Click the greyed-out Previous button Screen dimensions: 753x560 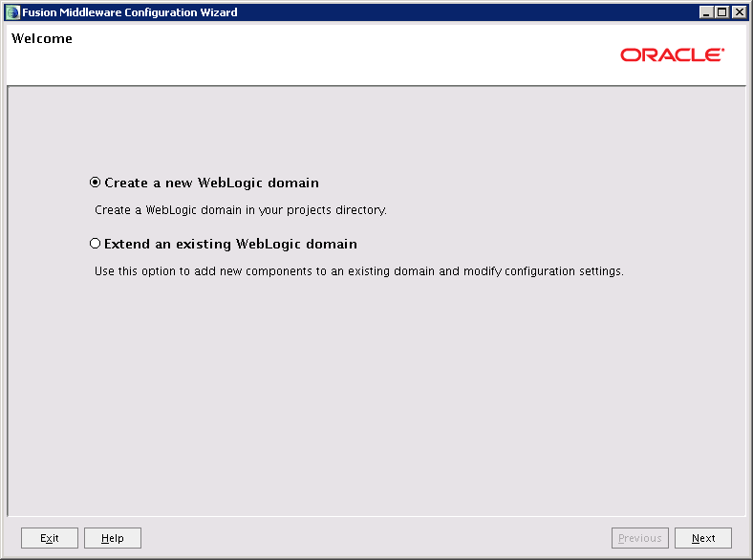(639, 538)
